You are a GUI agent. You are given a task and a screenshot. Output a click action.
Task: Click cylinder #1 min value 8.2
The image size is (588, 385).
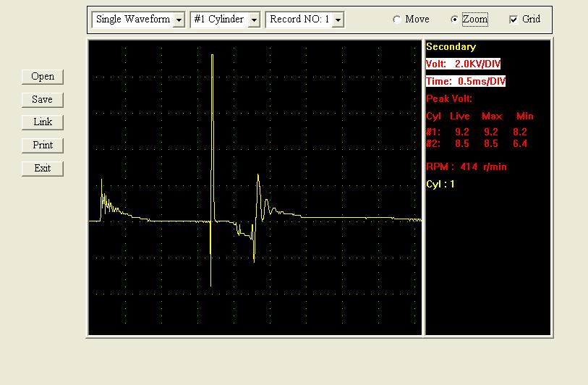pyautogui.click(x=520, y=132)
